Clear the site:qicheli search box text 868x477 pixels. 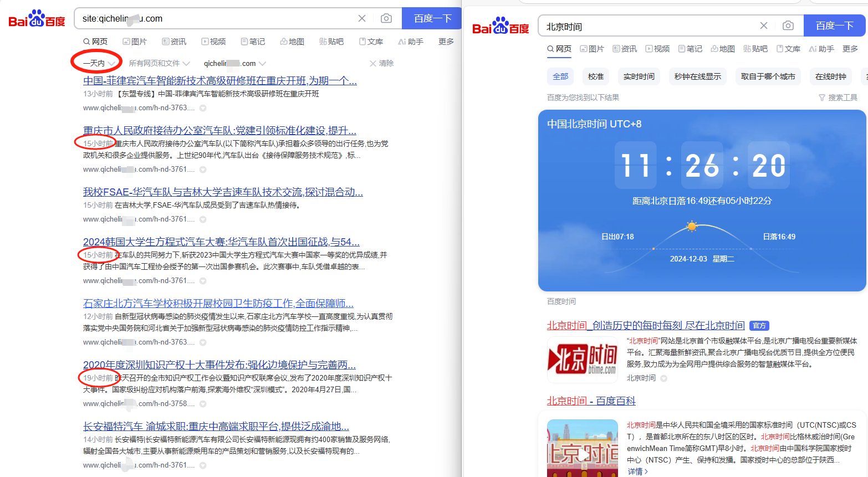coord(362,18)
